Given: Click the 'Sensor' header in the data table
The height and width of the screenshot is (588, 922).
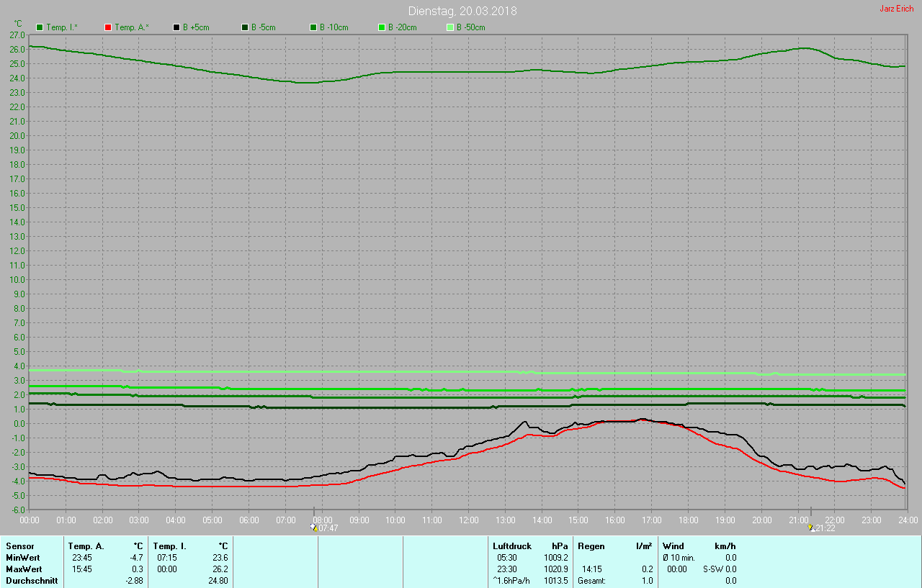Looking at the screenshot, I should tap(20, 546).
